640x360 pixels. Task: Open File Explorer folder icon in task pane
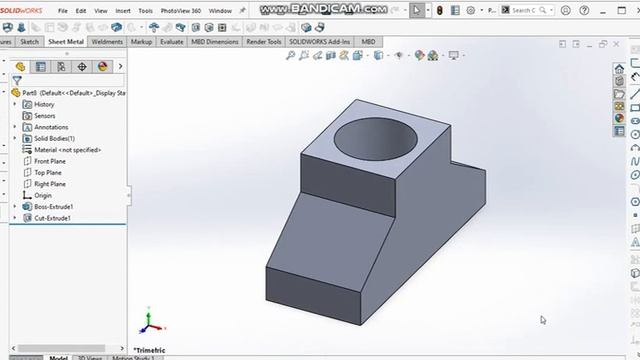(x=619, y=94)
